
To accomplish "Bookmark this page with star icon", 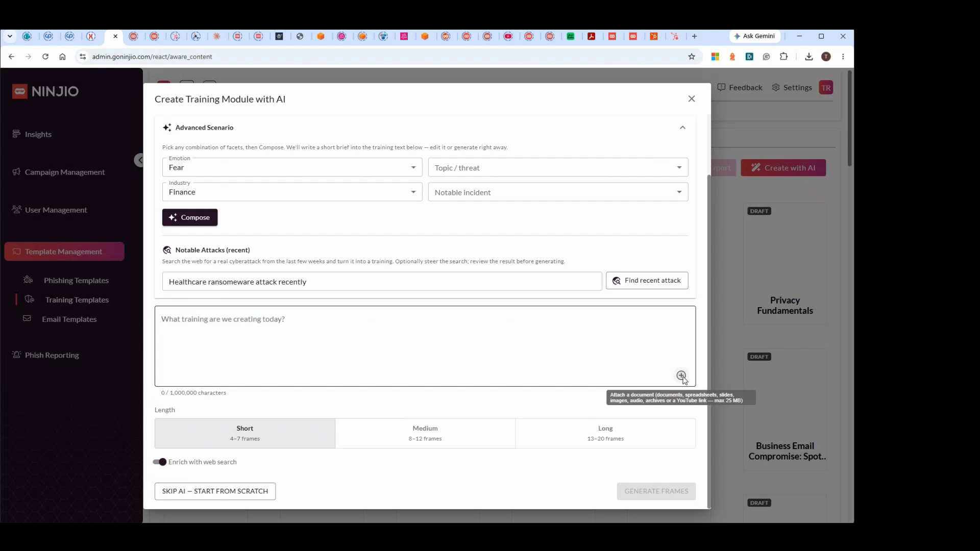I will (x=692, y=57).
